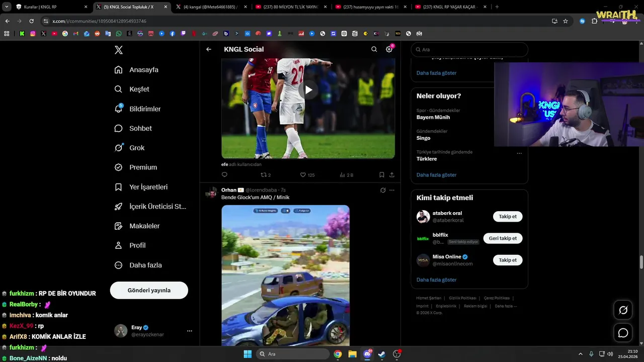The image size is (644, 362).
Task: Open the Türklere trend
Action: (427, 159)
